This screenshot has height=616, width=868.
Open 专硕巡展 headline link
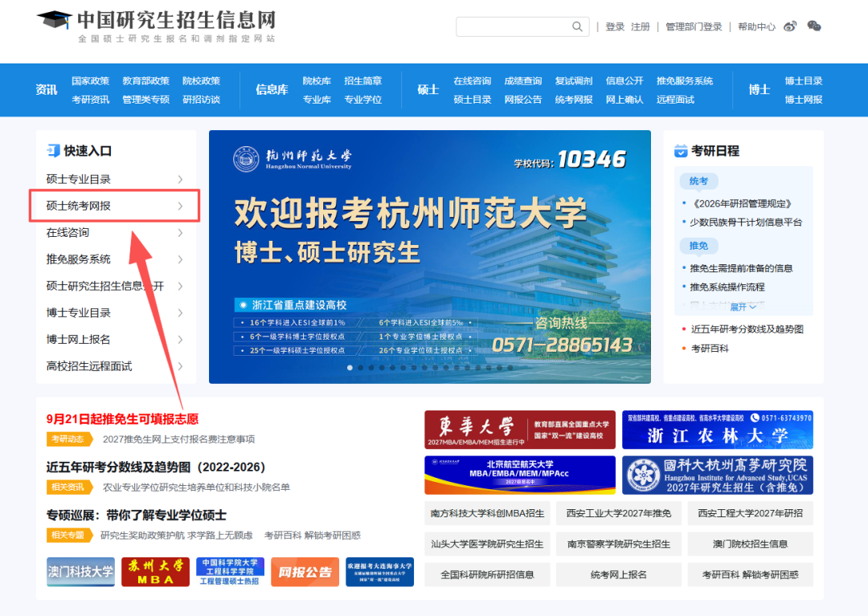point(136,516)
